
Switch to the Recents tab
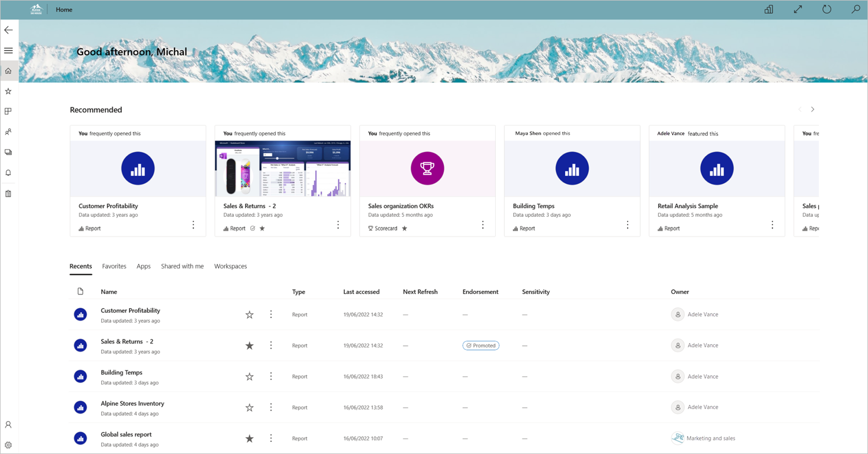[80, 267]
